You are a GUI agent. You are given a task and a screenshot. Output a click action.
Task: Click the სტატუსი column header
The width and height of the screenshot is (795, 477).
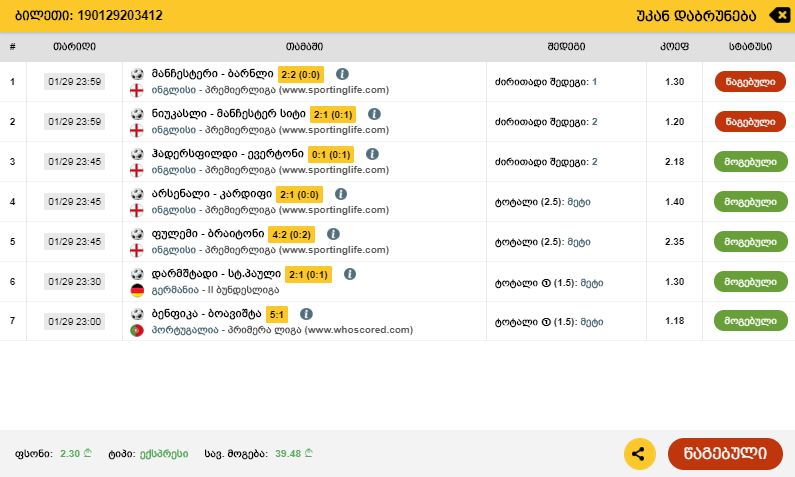750,46
